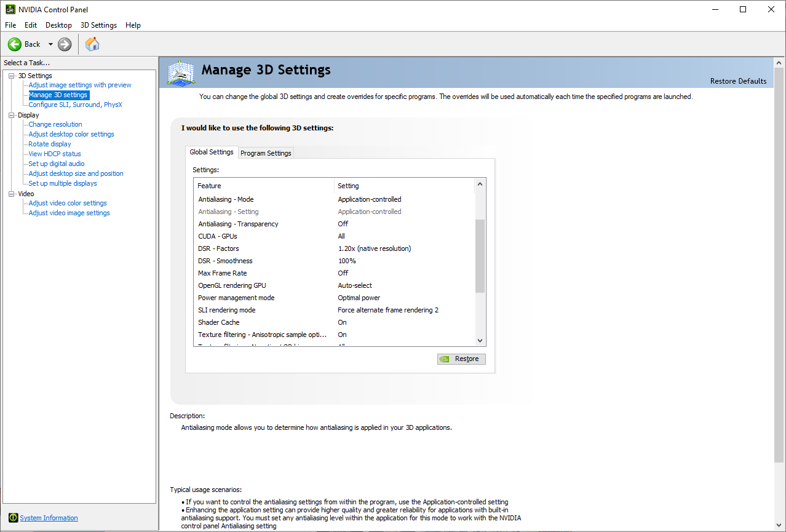Select the Power management mode row
This screenshot has width=786, height=532.
point(334,298)
